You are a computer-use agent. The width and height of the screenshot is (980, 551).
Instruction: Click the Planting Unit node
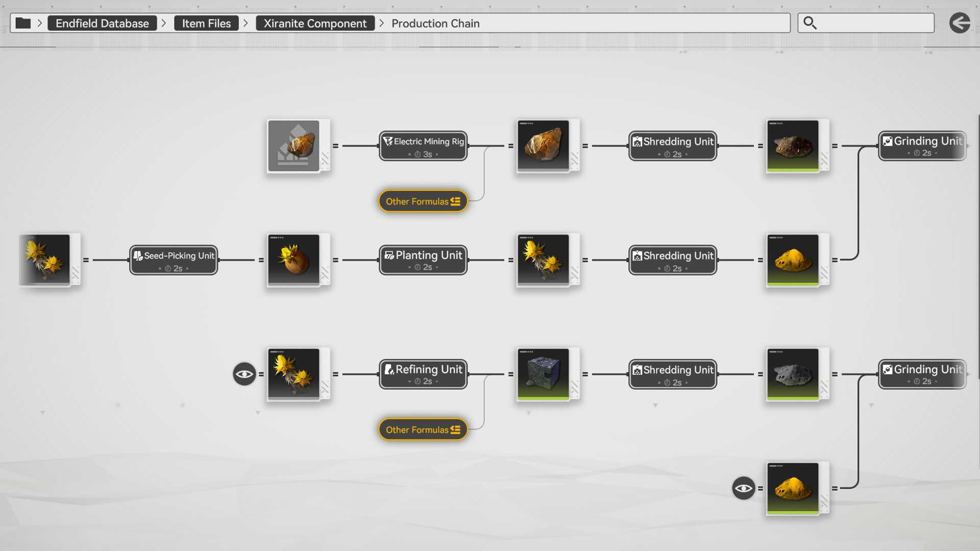pyautogui.click(x=423, y=260)
